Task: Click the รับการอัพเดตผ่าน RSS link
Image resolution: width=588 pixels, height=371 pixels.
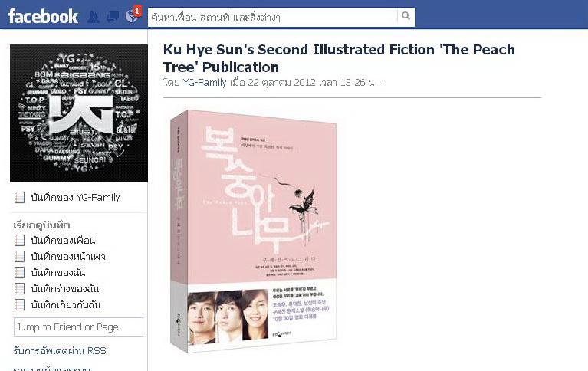Action: 60,351
